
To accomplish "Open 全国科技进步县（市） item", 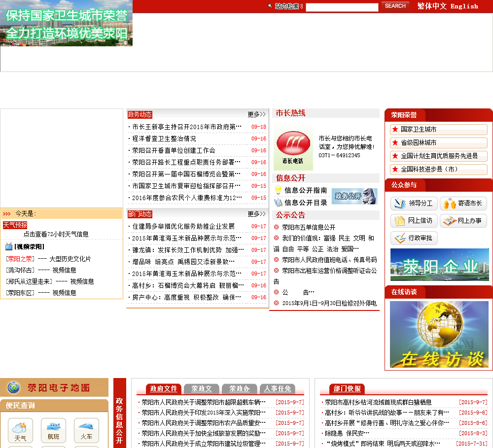I will pos(439,169).
